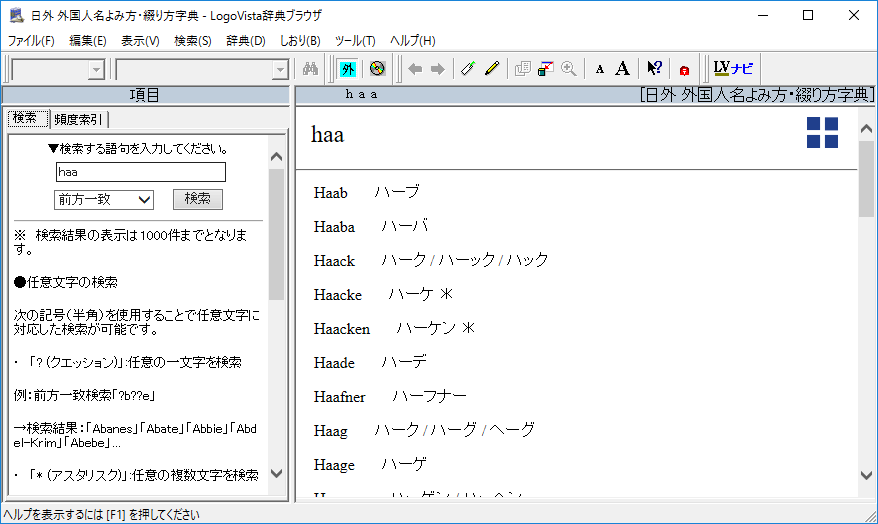878x524 pixels.
Task: Click the left panel scroll up arrow
Action: point(276,157)
